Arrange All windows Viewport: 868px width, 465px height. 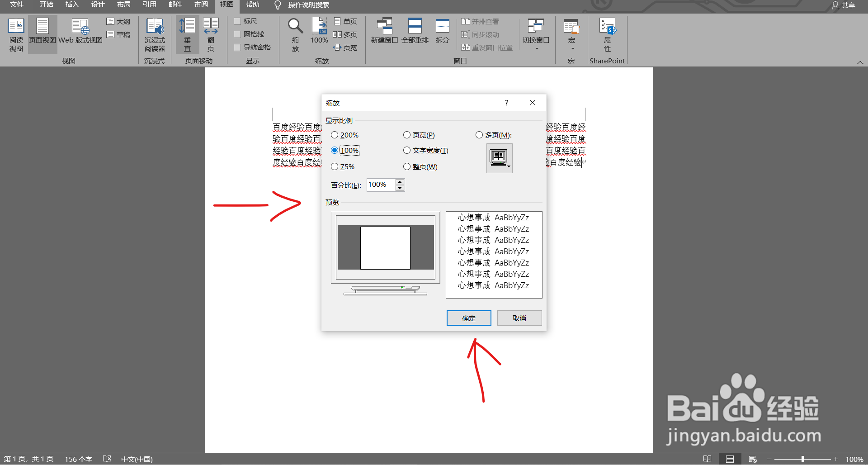click(415, 32)
